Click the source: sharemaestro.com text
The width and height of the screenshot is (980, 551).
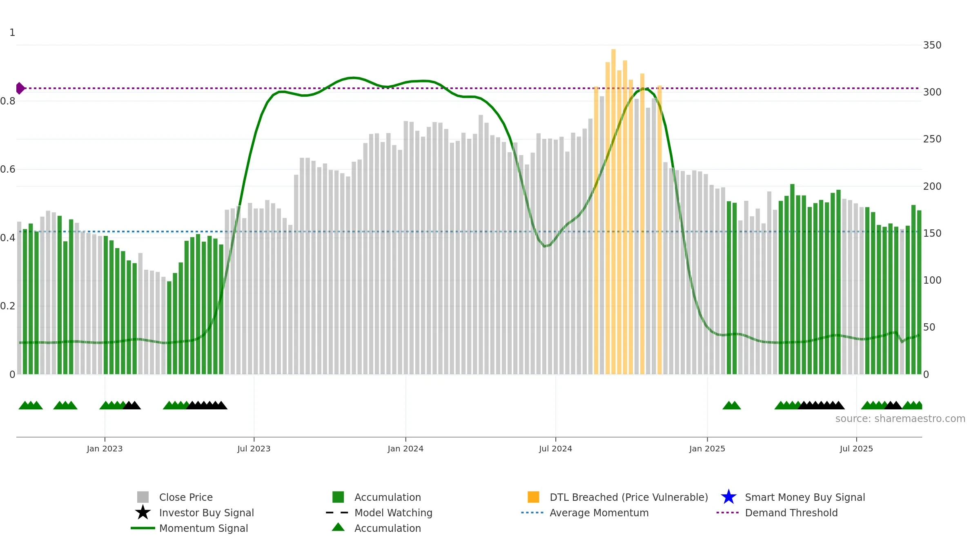[x=900, y=419]
